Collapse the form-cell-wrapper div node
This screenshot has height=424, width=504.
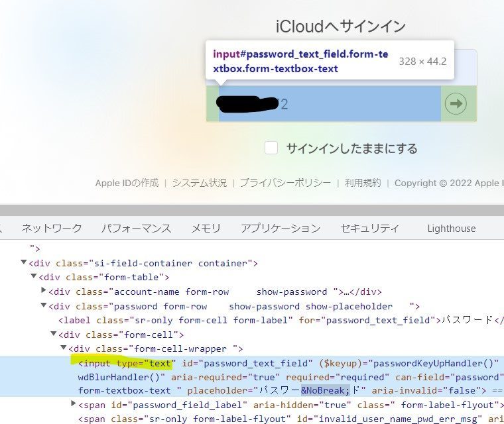coord(64,348)
